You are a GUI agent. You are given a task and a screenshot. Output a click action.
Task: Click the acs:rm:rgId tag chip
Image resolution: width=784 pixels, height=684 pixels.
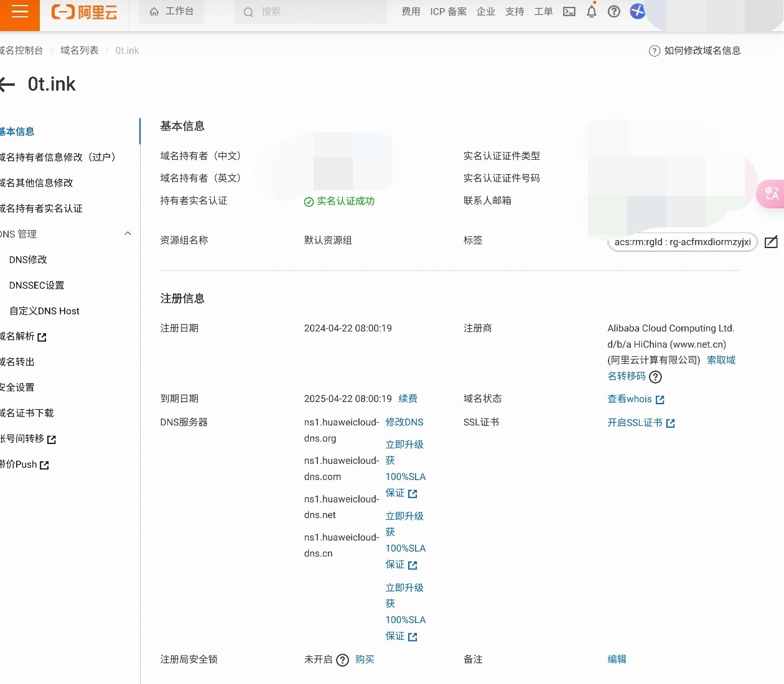[x=683, y=242]
